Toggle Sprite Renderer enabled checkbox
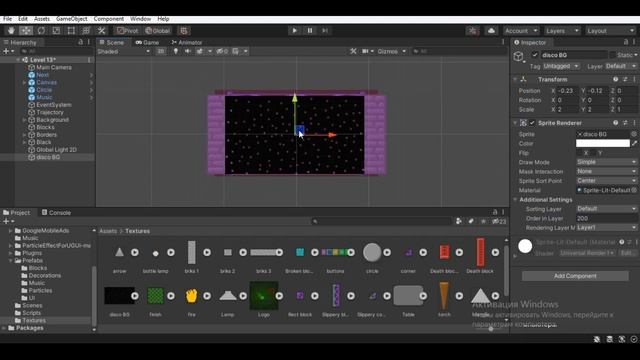Image resolution: width=640 pixels, height=360 pixels. pos(532,122)
